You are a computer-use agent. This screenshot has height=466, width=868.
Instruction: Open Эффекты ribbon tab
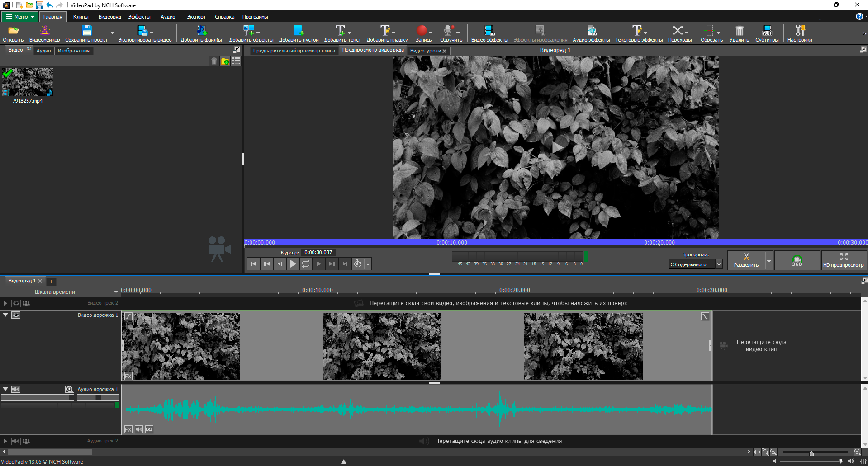(139, 17)
